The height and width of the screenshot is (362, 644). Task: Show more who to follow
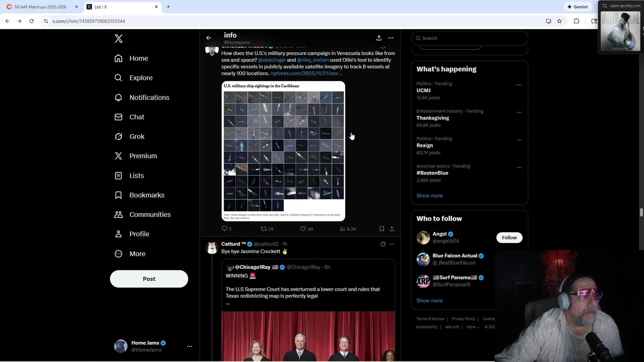(x=429, y=301)
